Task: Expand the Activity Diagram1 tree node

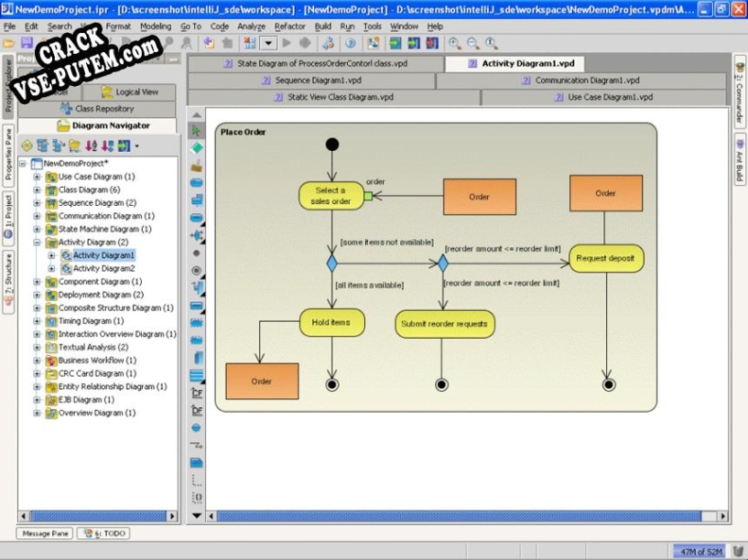Action: point(51,255)
